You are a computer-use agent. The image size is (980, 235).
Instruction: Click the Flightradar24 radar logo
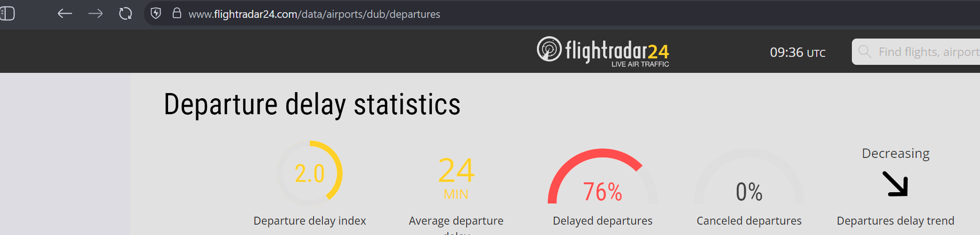pos(549,49)
